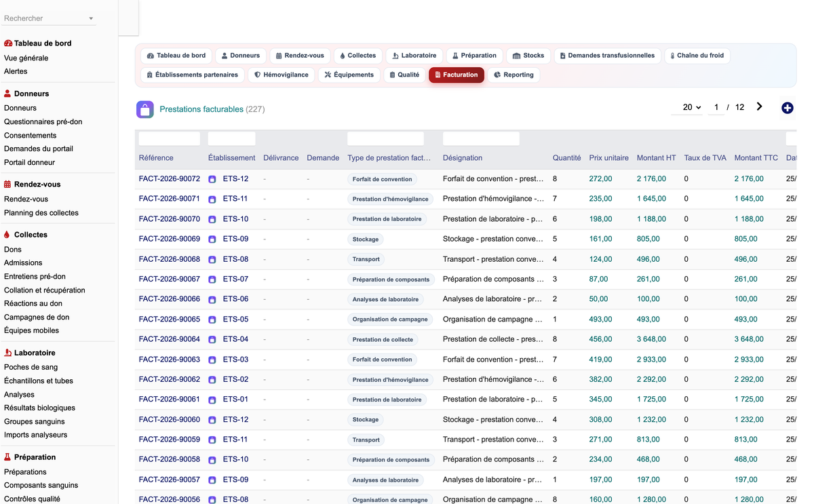Open the Tableau de bord tab
The width and height of the screenshot is (814, 504).
point(176,56)
